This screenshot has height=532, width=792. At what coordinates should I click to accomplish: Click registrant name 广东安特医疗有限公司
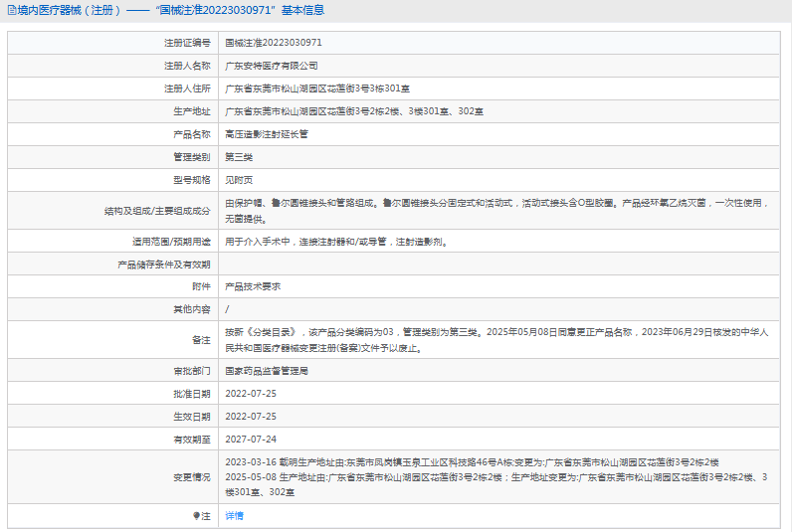pyautogui.click(x=271, y=66)
